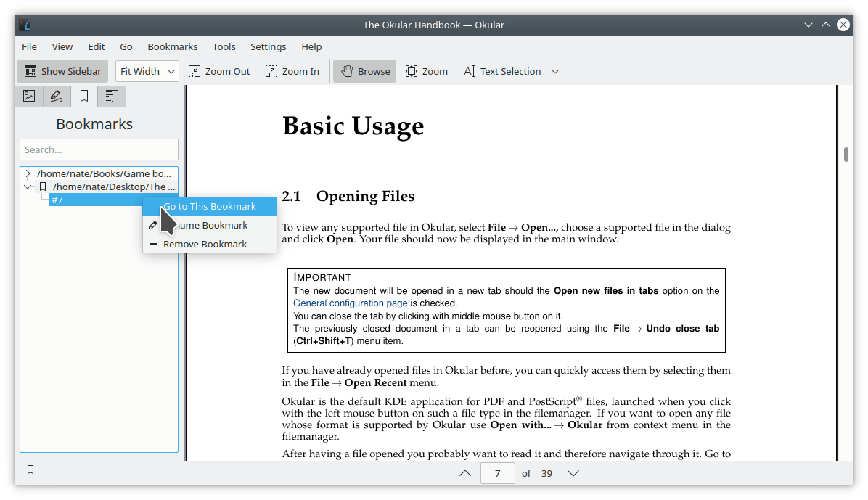Choose Go to This Bookmark
The height and width of the screenshot is (500, 868).
pos(210,206)
